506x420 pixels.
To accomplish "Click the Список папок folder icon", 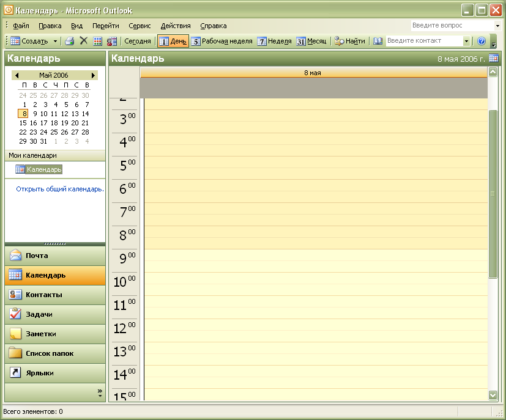I will pyautogui.click(x=15, y=353).
